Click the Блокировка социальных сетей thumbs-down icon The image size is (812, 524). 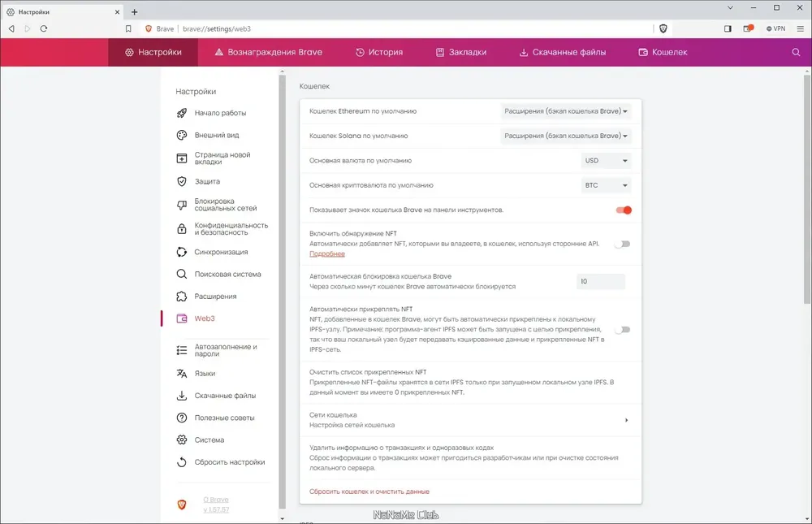[182, 205]
